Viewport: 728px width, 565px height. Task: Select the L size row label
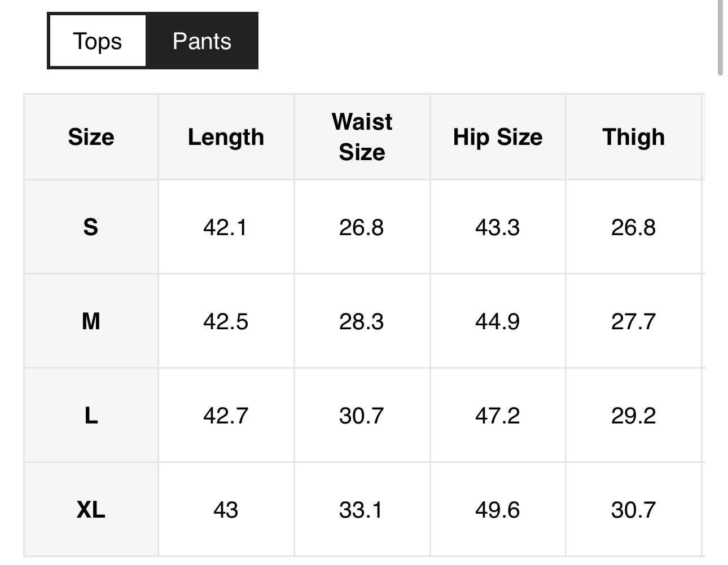coord(91,416)
